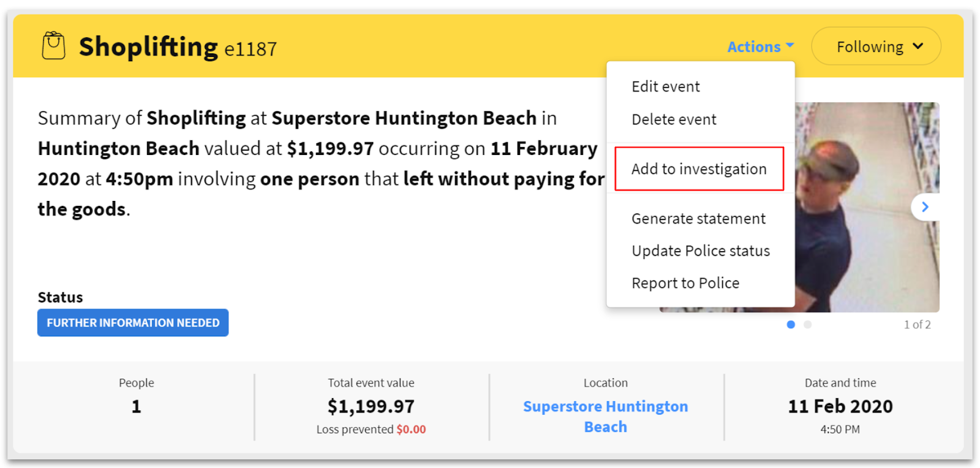The width and height of the screenshot is (980, 468).
Task: Choose Edit event from the menu
Action: [666, 87]
